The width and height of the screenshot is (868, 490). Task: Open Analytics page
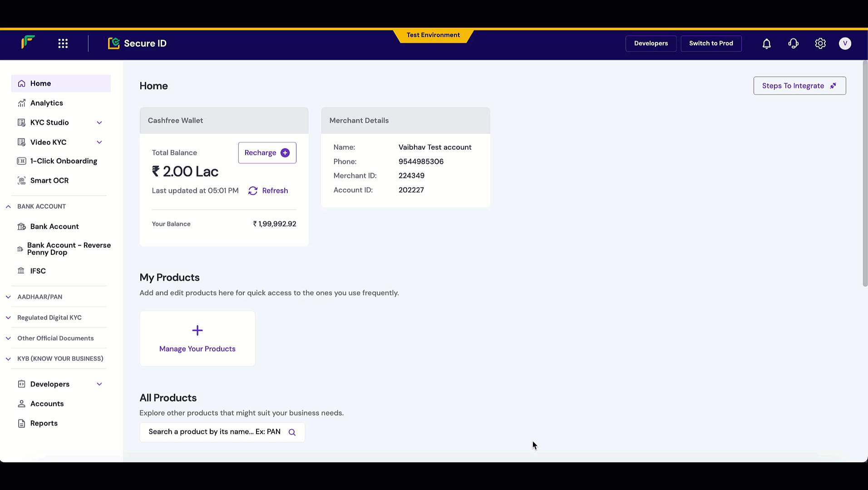pyautogui.click(x=61, y=103)
